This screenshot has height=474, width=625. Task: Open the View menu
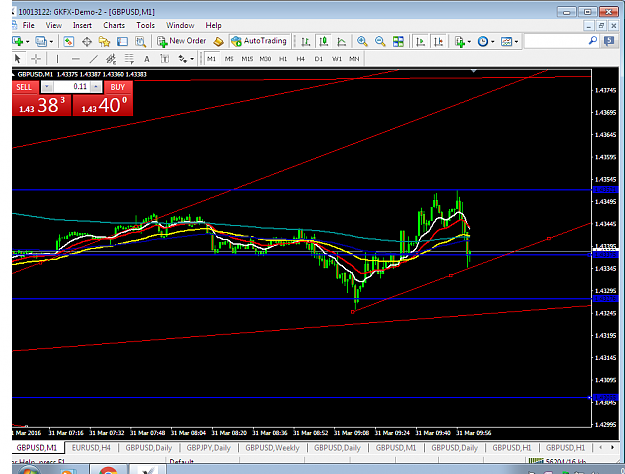coord(53,26)
